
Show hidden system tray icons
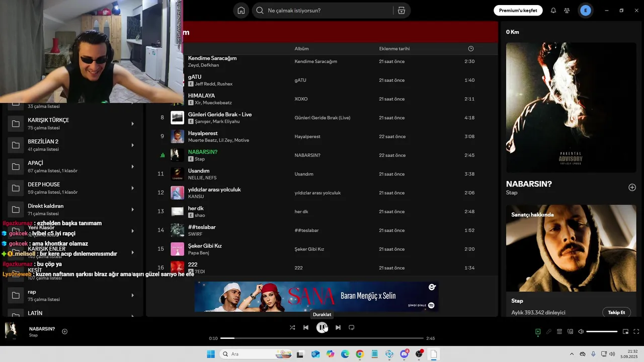coord(572,354)
